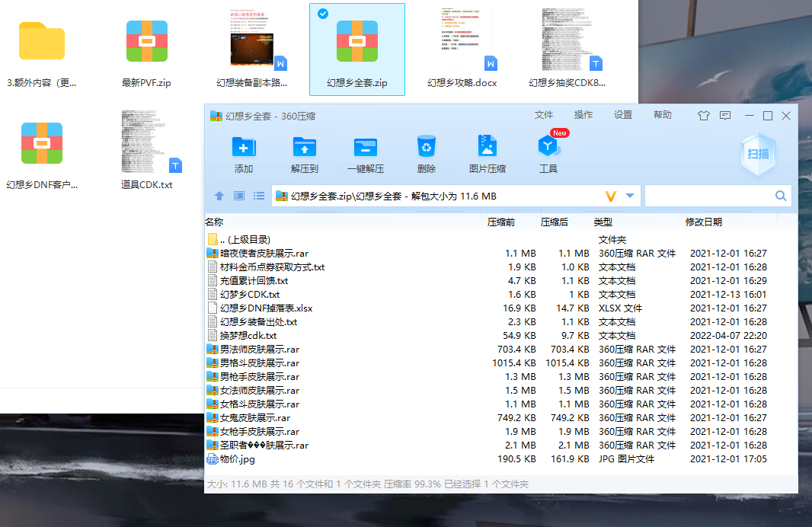The image size is (812, 527).
Task: Sort by the 修改日期 column header
Action: pyautogui.click(x=704, y=222)
